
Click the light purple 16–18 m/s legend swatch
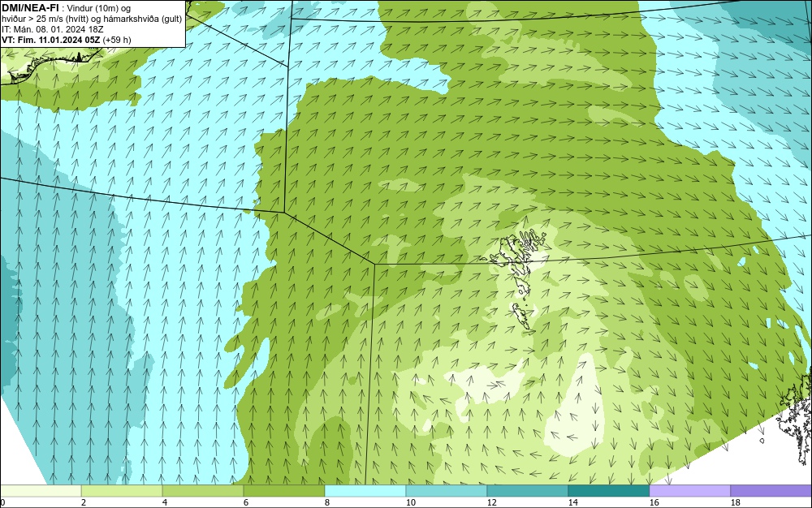689,490
